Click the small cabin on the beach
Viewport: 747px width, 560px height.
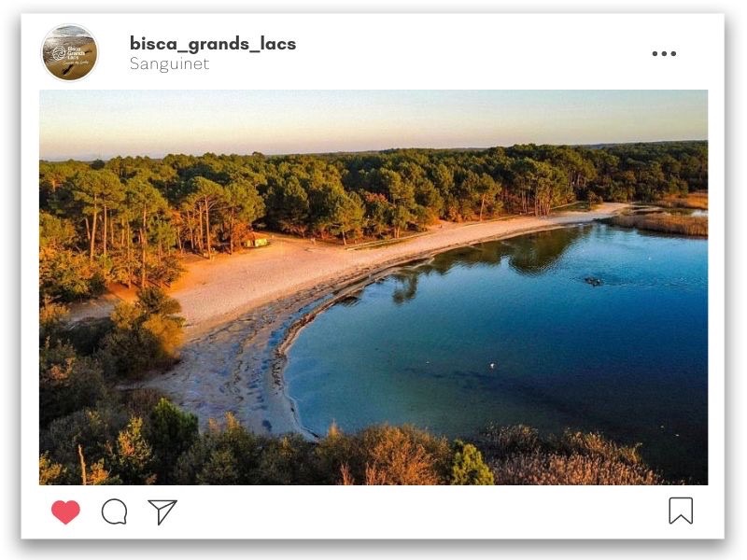pos(256,241)
